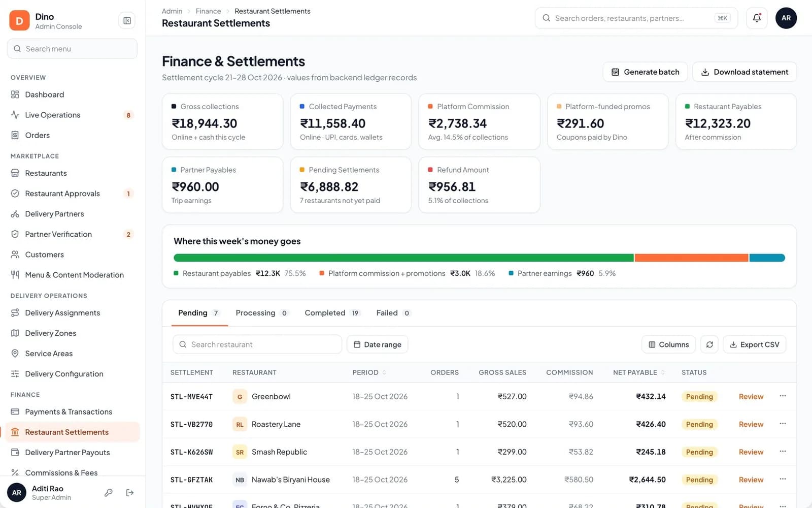Go to Delivery Zones

(x=72, y=333)
